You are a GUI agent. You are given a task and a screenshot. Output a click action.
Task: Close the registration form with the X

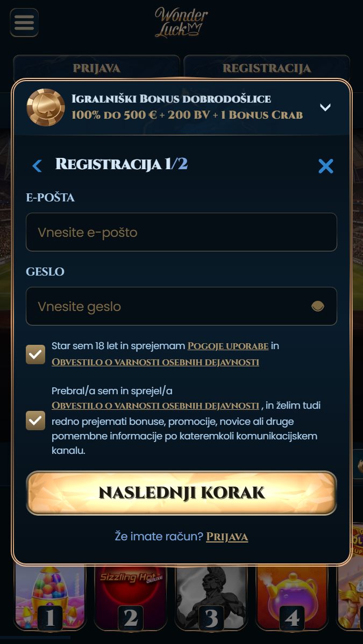tap(325, 166)
